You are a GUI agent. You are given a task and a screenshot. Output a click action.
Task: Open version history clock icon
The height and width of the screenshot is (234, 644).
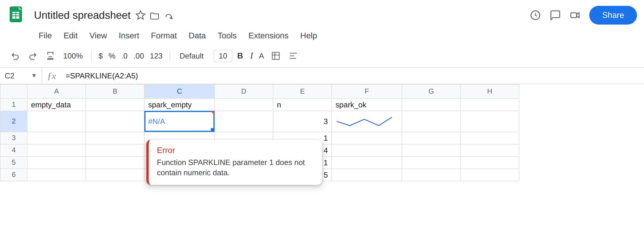pyautogui.click(x=535, y=15)
